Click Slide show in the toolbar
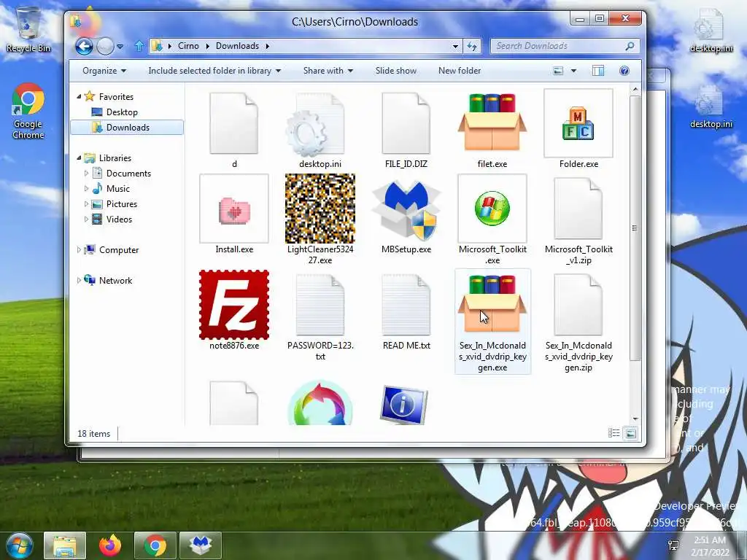 pyautogui.click(x=396, y=71)
